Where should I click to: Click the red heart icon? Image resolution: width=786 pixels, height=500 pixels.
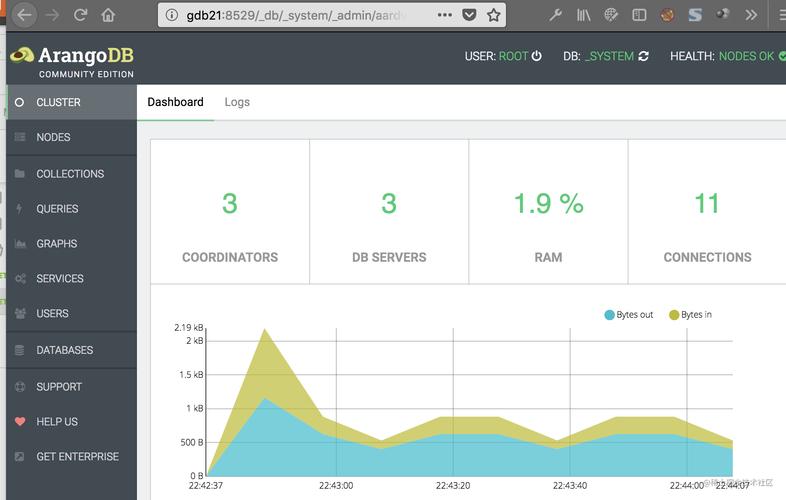coord(20,421)
